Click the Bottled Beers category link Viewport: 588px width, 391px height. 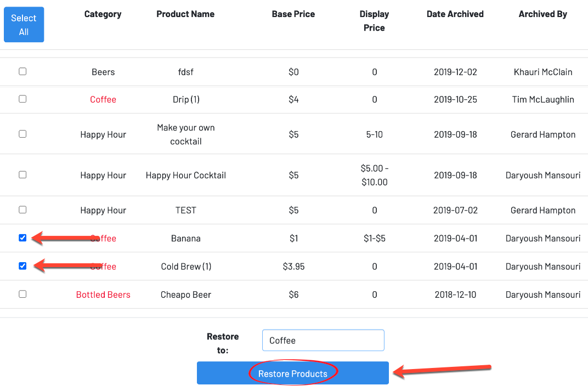(103, 295)
